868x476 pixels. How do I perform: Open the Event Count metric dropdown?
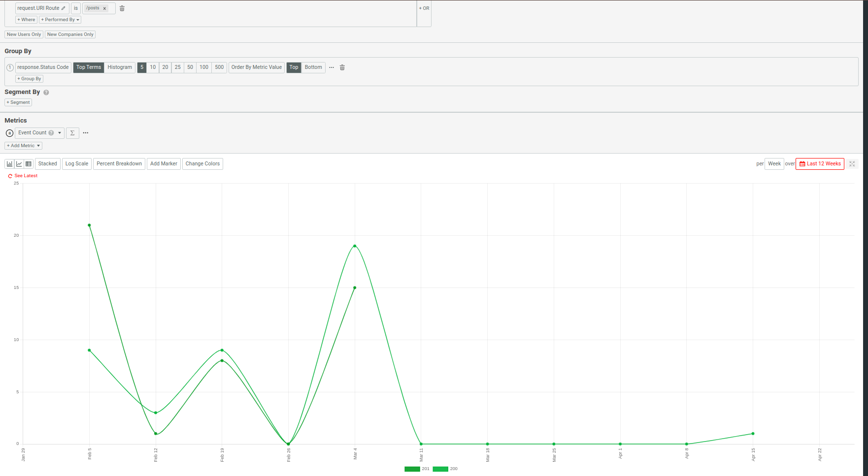(x=59, y=132)
